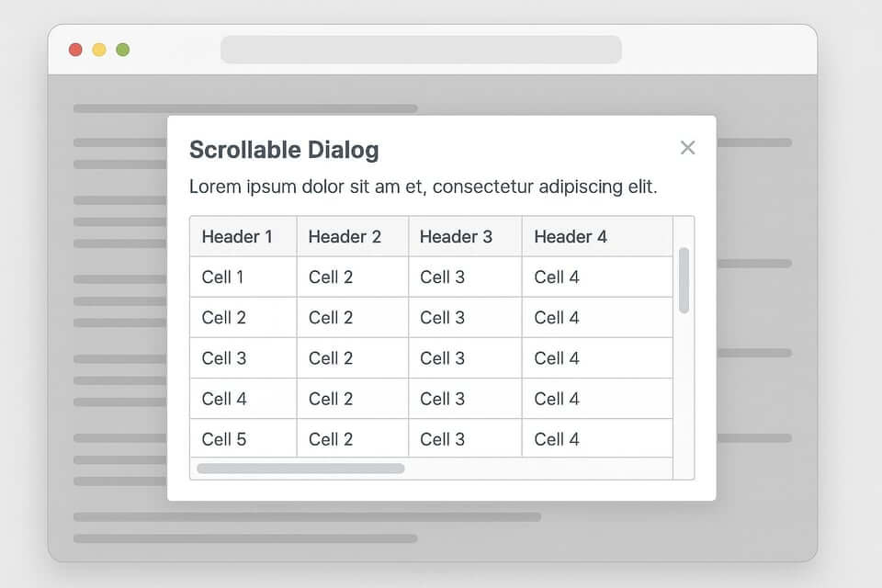Screen dimensions: 882x588
Task: Click Cell 4 in the last visible row
Action: coord(557,439)
